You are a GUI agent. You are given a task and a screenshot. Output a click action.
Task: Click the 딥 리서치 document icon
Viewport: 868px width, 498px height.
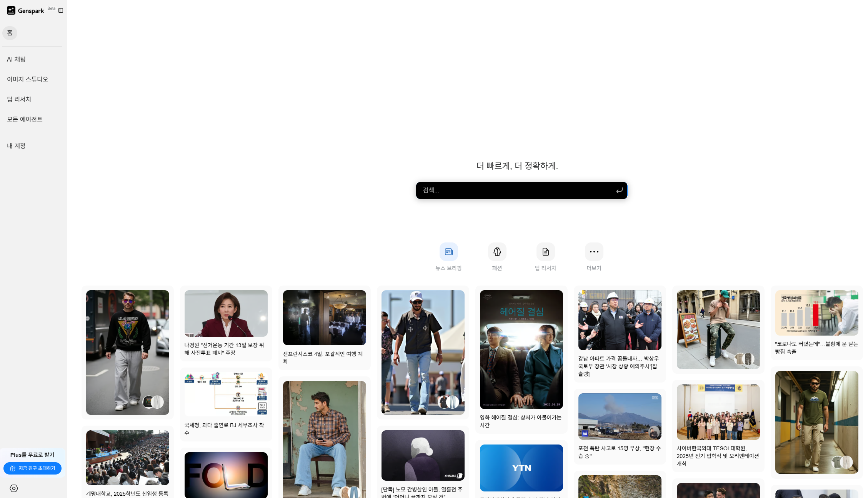(x=545, y=252)
